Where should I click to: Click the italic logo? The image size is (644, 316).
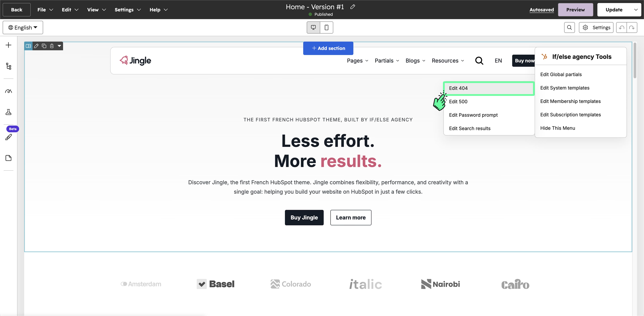pyautogui.click(x=366, y=284)
